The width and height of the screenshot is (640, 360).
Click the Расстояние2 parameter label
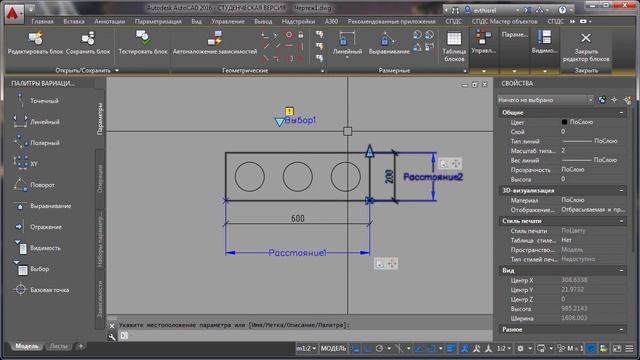[x=433, y=177]
